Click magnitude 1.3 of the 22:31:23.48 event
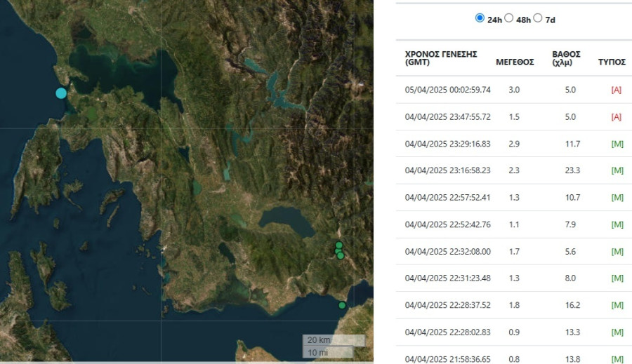This screenshot has height=364, width=632. (x=514, y=278)
